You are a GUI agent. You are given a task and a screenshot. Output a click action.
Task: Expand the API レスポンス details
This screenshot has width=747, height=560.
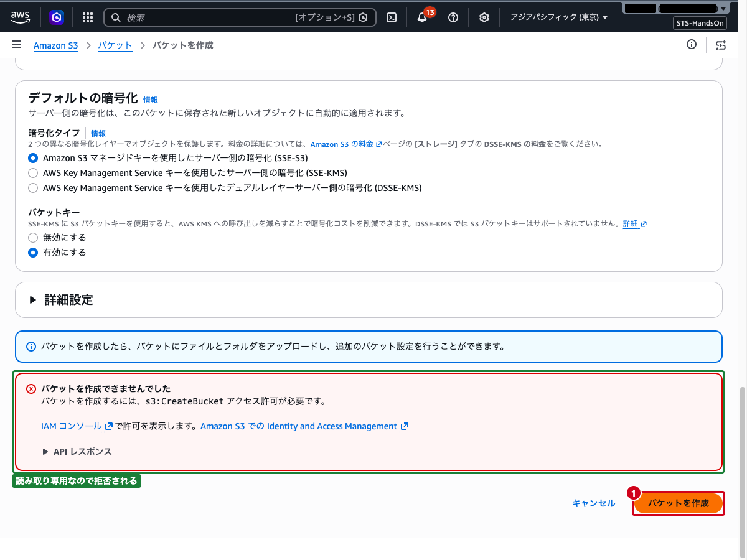[x=77, y=452]
